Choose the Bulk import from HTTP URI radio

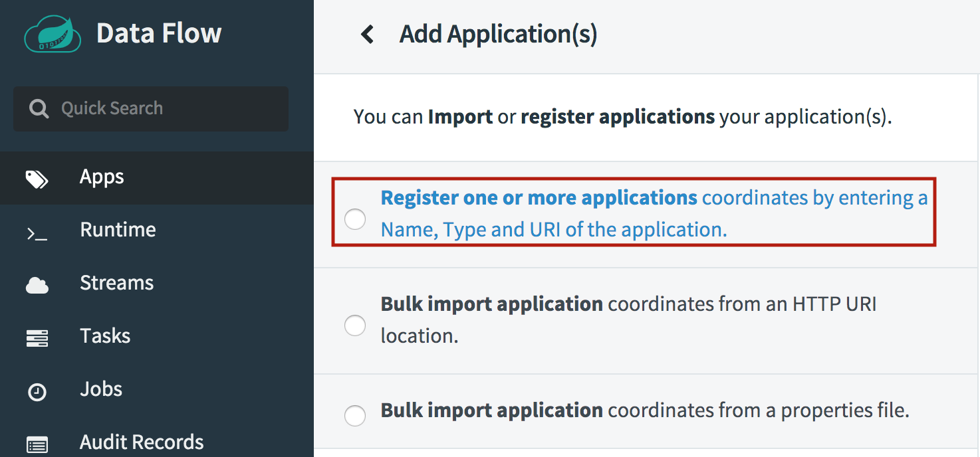click(x=355, y=325)
